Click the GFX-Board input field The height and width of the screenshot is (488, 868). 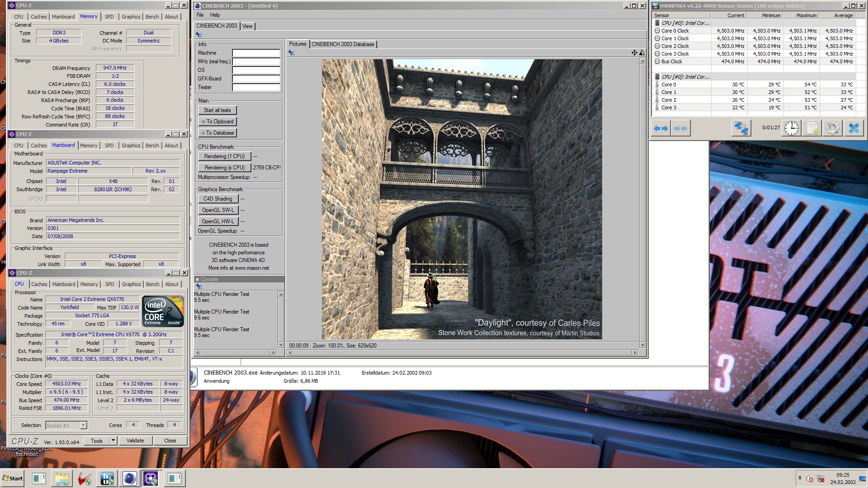(x=256, y=79)
